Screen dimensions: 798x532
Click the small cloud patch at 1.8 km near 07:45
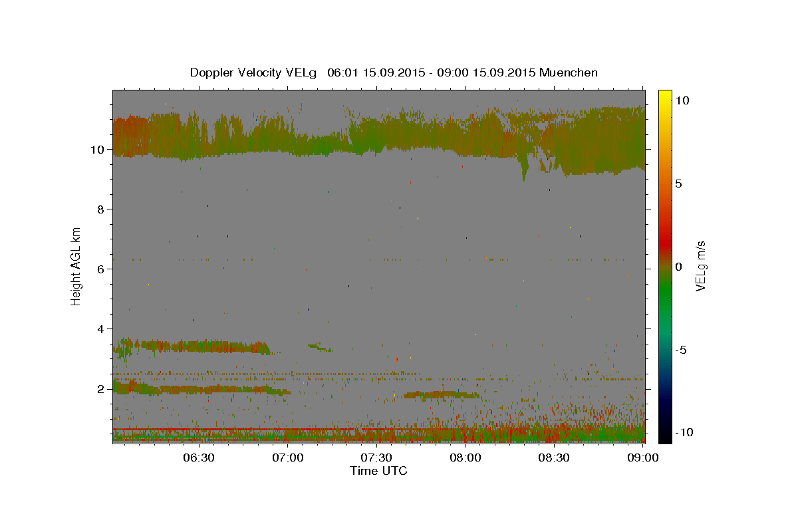click(x=442, y=395)
